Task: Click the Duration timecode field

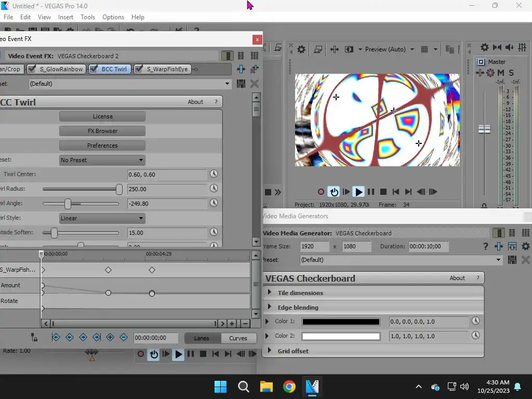Action: click(x=428, y=246)
